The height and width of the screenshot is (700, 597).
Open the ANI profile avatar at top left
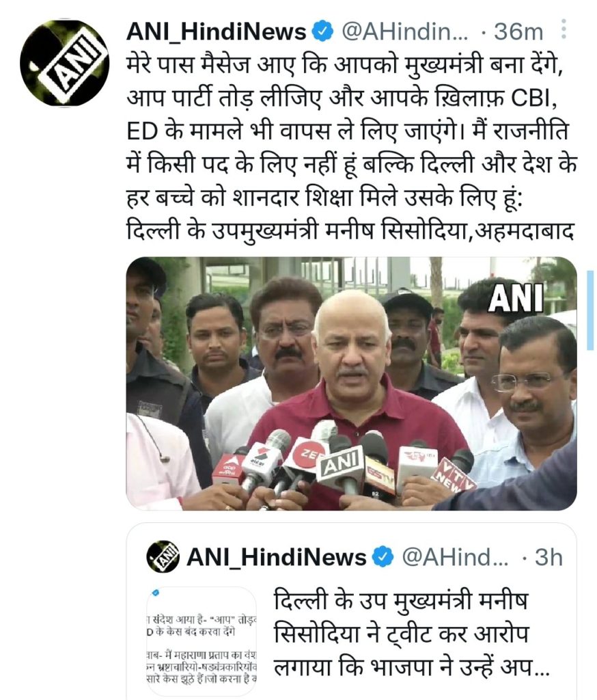[65, 62]
